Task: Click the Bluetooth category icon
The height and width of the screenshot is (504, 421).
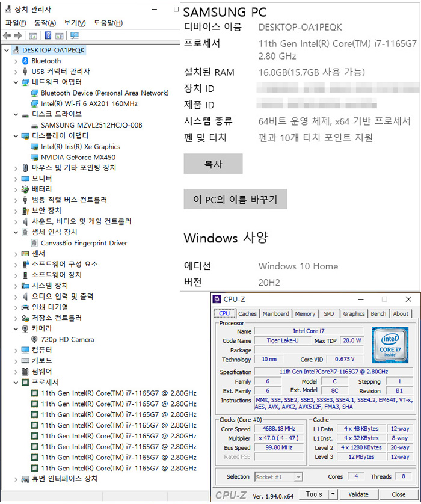Action: pos(25,61)
